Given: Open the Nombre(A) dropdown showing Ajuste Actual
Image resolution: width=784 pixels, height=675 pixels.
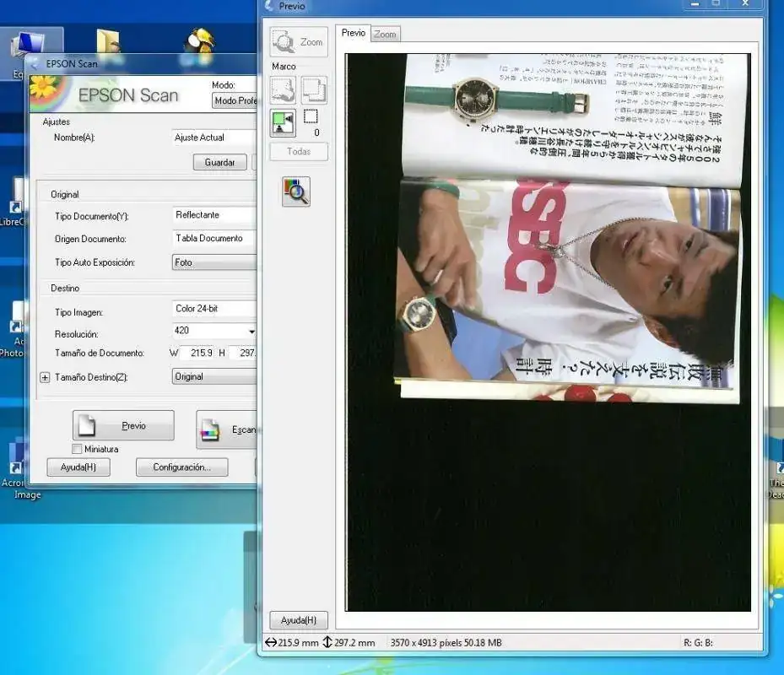Looking at the screenshot, I should click(214, 138).
